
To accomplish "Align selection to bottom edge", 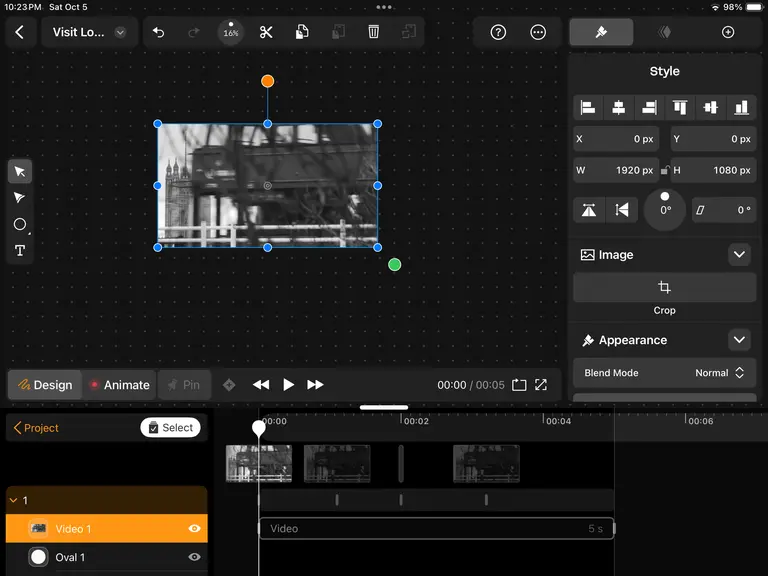I will pos(742,107).
